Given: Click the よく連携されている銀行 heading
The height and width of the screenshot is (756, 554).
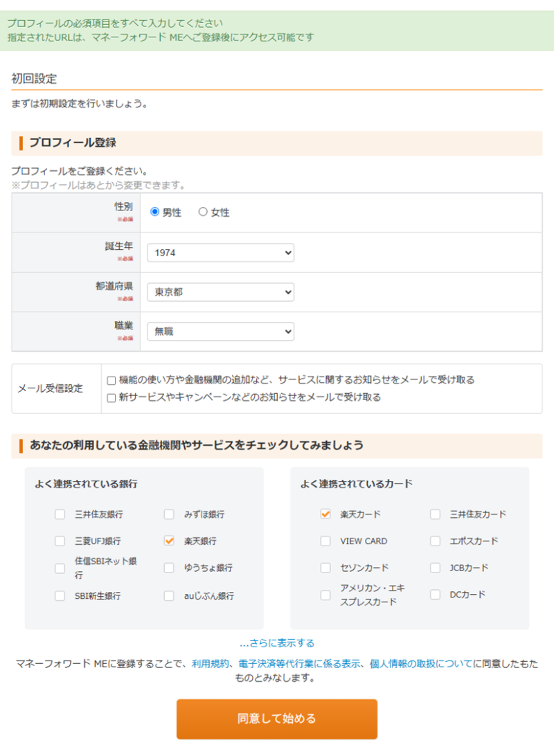Looking at the screenshot, I should (x=87, y=484).
